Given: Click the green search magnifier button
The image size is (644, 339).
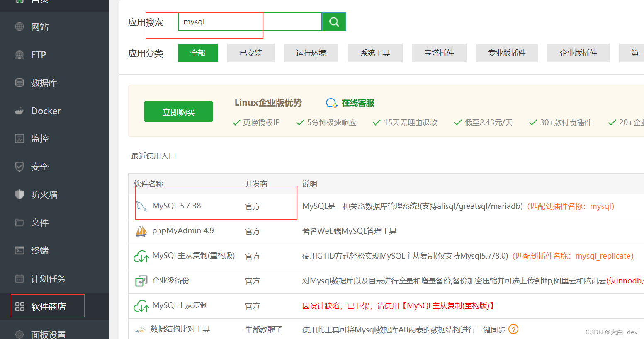Looking at the screenshot, I should tap(334, 22).
